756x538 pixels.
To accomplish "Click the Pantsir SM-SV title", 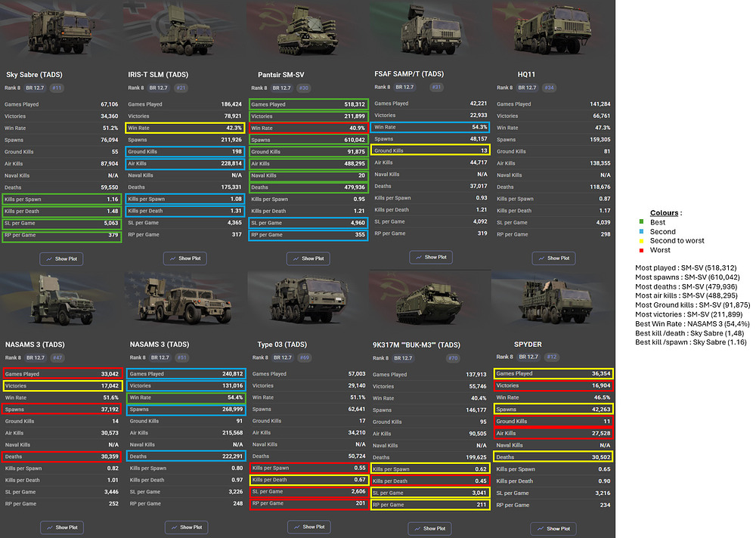I will 281,75.
